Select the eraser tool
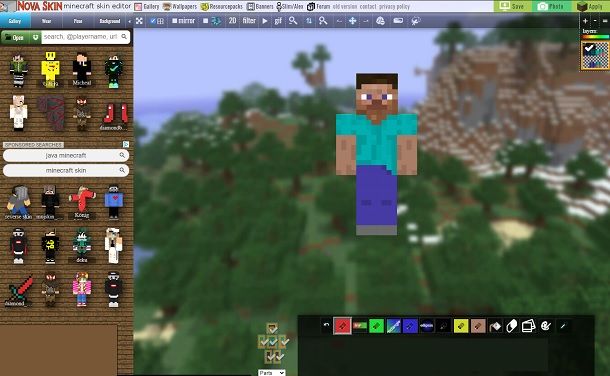 512,326
